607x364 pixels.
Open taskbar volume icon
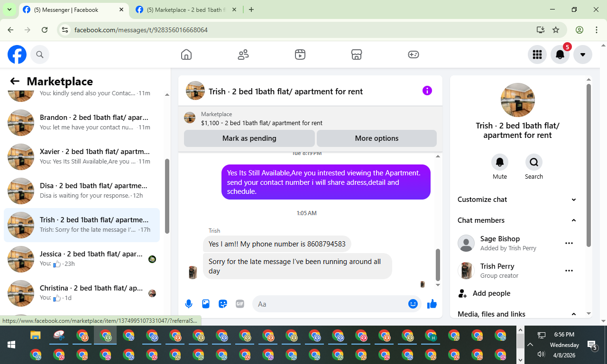click(542, 354)
